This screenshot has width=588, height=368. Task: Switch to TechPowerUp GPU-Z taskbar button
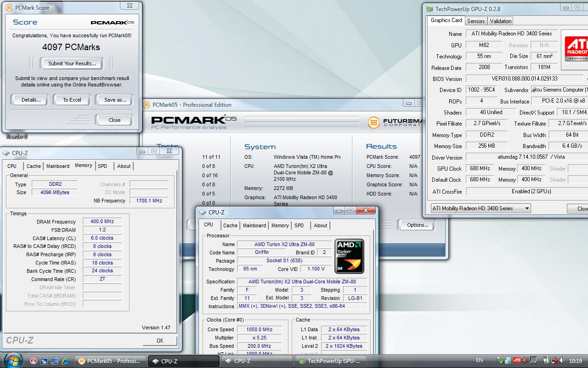(330, 361)
